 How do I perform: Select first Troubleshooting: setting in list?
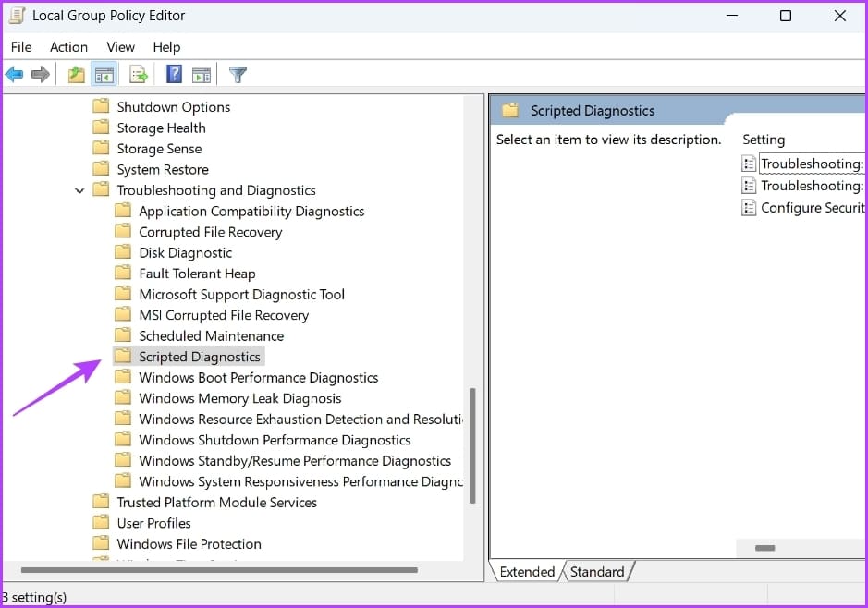pos(812,164)
